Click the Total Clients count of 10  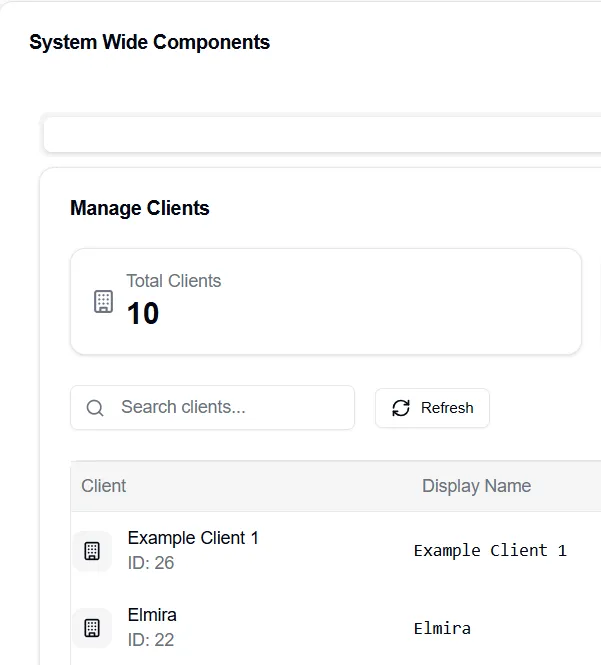point(143,313)
